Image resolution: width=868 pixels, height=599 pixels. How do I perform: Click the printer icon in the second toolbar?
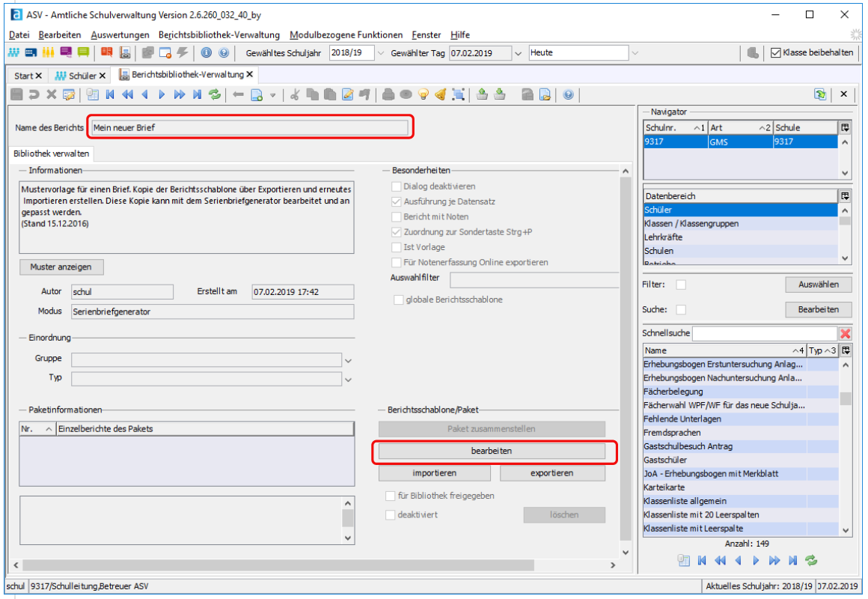[388, 95]
